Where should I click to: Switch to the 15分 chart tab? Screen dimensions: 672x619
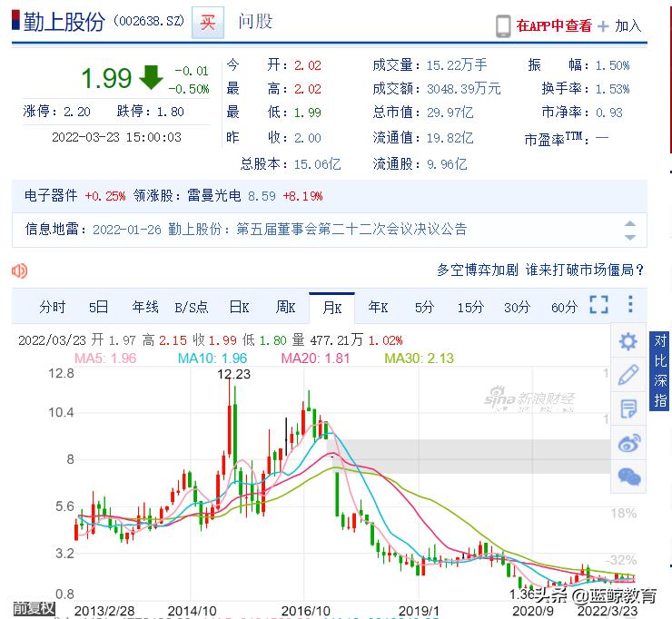pyautogui.click(x=470, y=307)
